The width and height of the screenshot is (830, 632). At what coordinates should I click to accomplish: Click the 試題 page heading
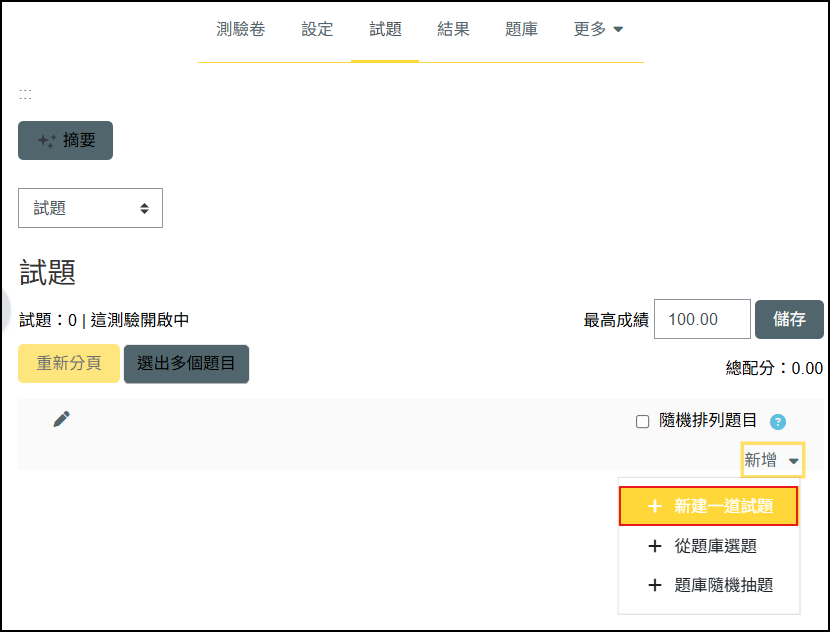tap(48, 273)
